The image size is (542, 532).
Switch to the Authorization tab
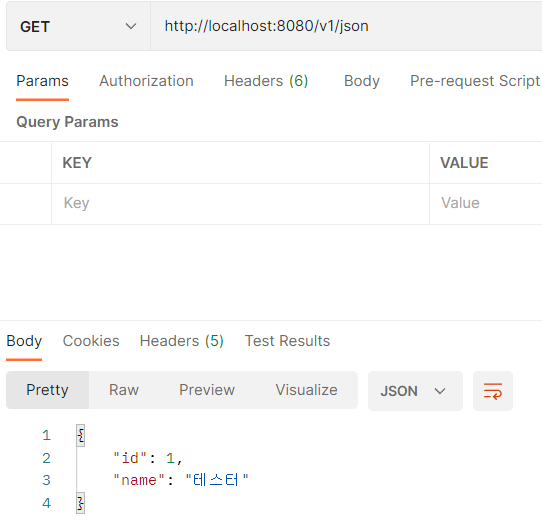point(146,81)
